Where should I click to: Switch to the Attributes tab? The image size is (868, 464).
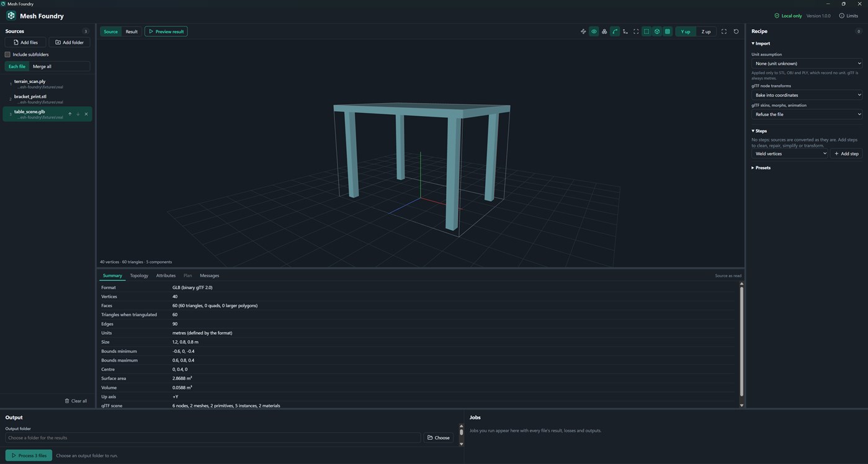(166, 275)
